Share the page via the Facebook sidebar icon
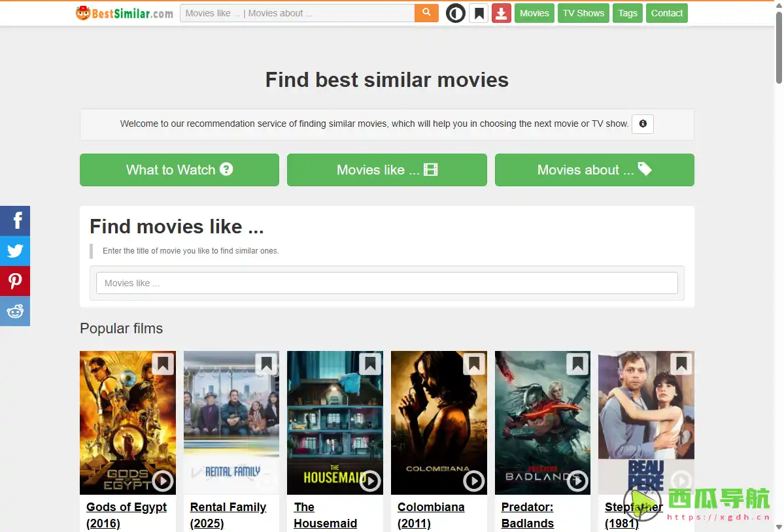 [x=14, y=221]
